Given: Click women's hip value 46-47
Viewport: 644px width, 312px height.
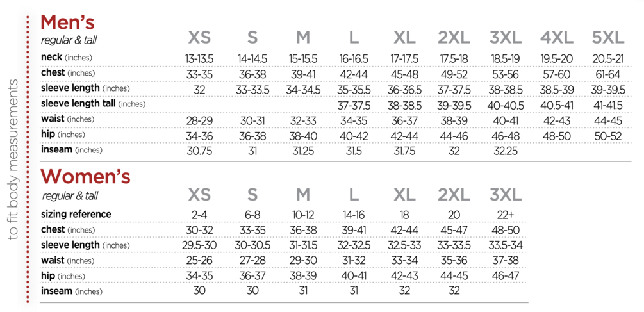Looking at the screenshot, I should pos(505,276).
